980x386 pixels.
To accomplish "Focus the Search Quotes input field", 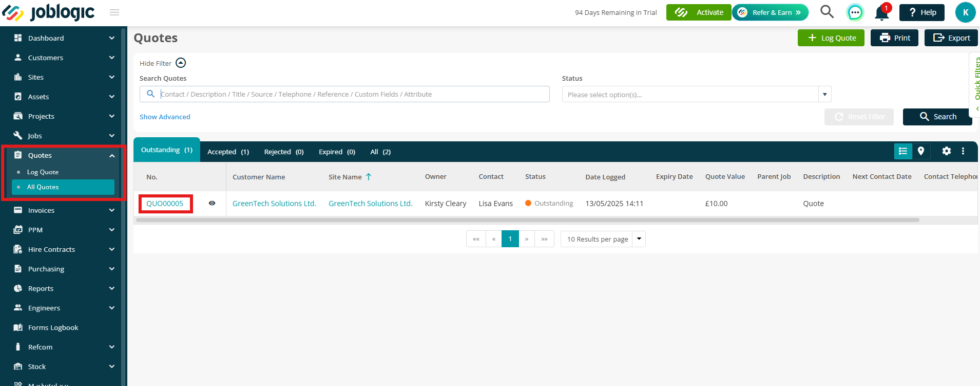I will (344, 94).
